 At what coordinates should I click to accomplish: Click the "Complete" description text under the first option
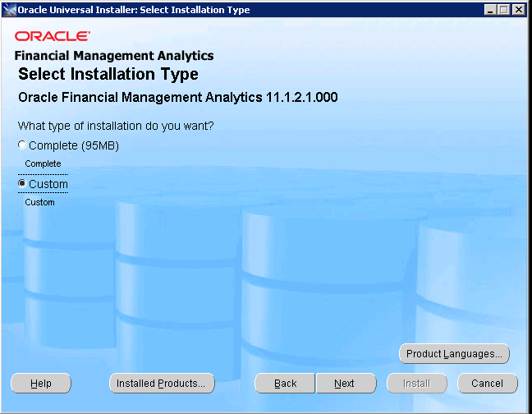click(43, 163)
